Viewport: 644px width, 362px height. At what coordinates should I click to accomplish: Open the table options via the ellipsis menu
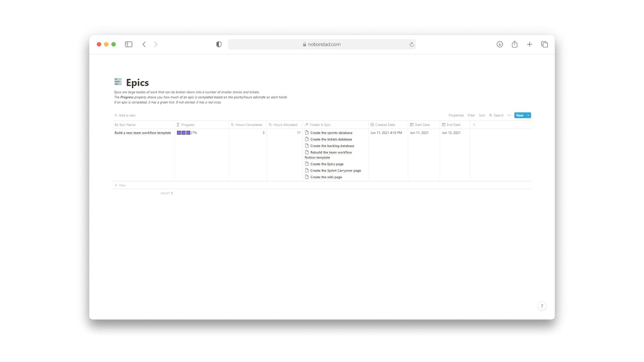coord(509,115)
